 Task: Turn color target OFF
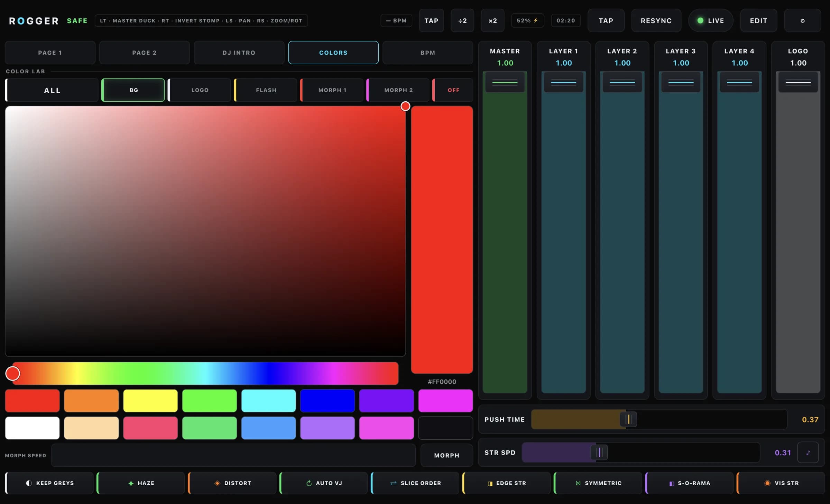pos(453,90)
